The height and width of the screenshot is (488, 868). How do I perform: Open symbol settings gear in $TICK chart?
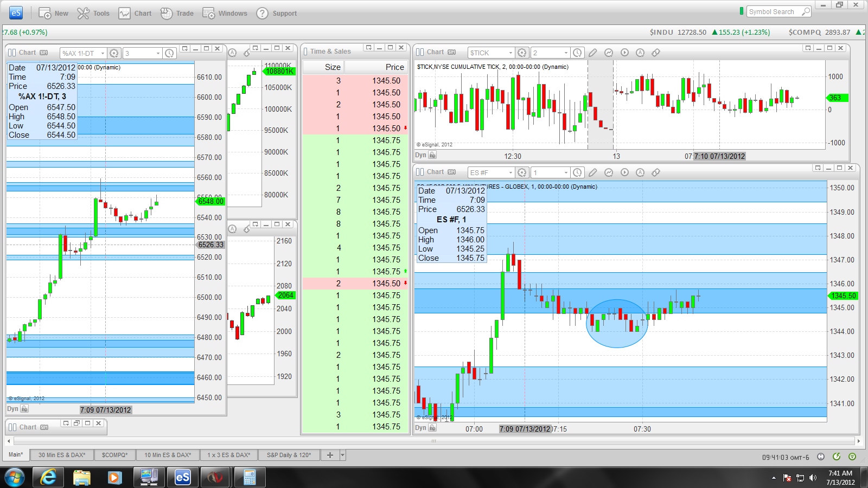click(x=522, y=53)
